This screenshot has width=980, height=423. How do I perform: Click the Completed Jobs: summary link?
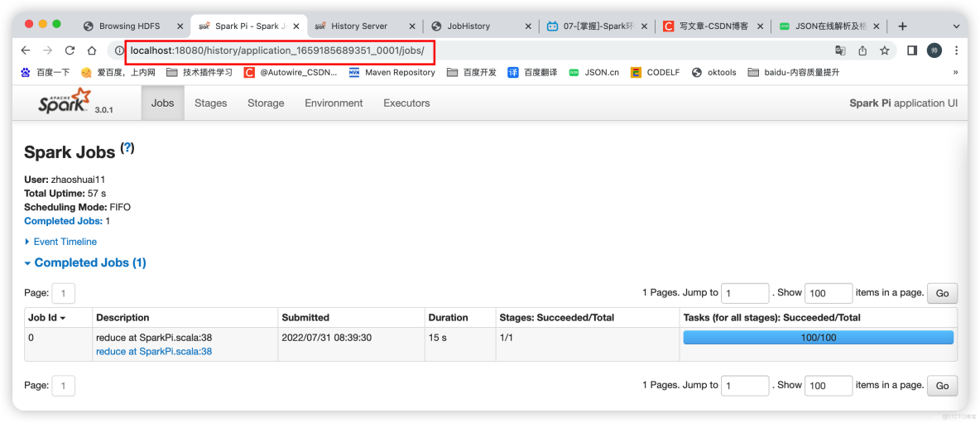click(x=63, y=220)
